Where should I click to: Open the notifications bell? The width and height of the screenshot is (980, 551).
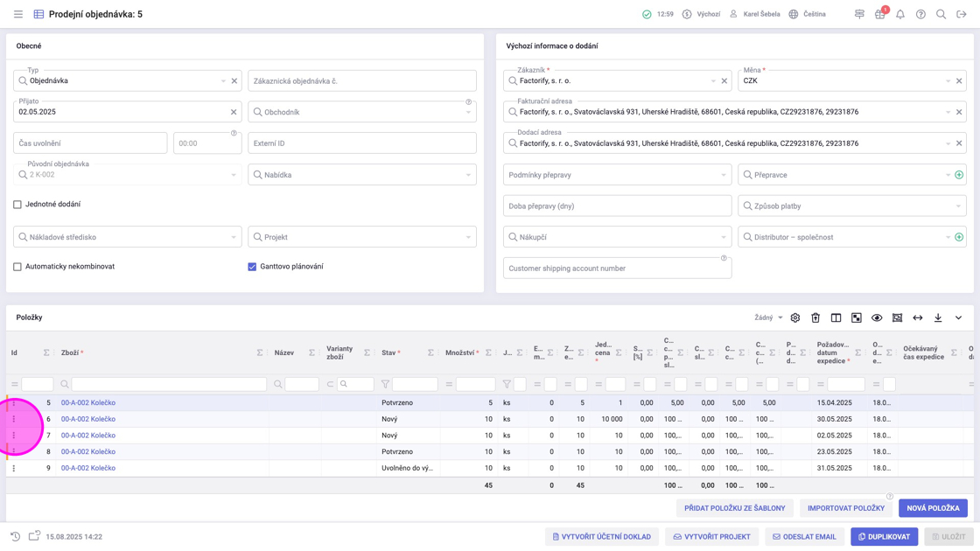899,14
